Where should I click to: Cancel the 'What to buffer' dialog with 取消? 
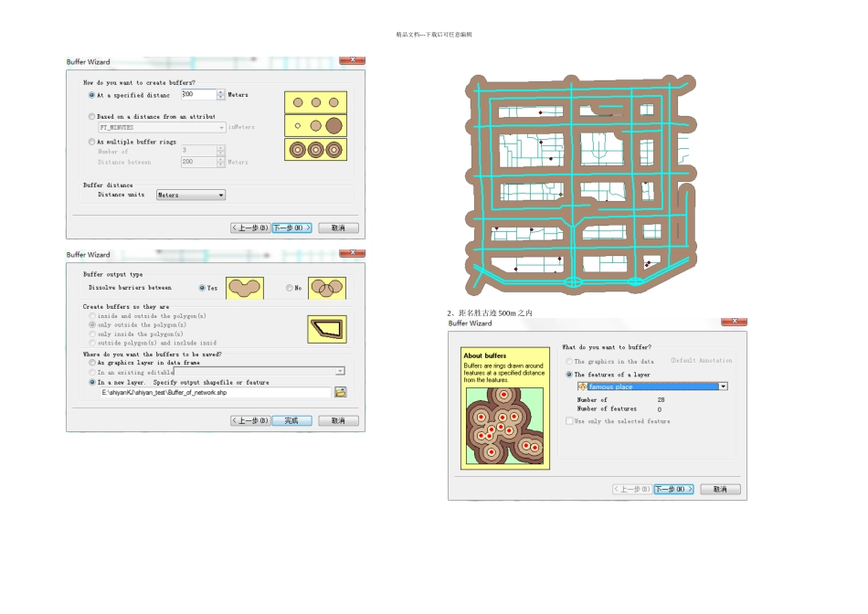[720, 490]
